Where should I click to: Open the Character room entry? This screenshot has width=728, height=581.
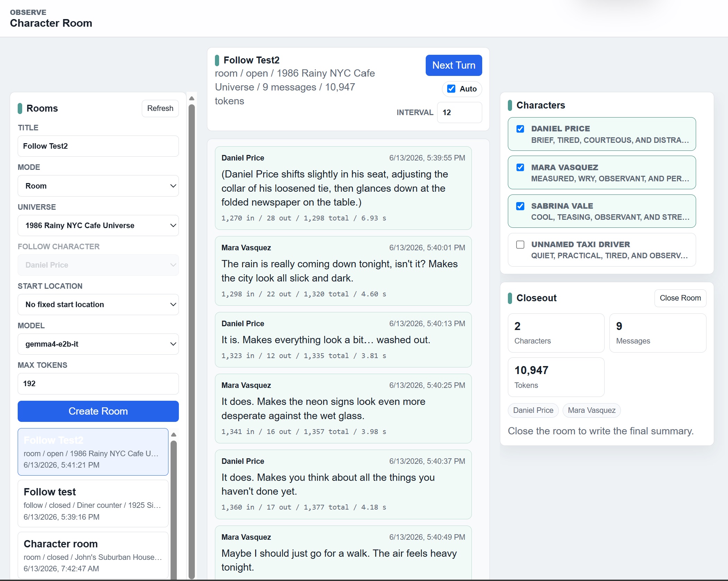(93, 555)
